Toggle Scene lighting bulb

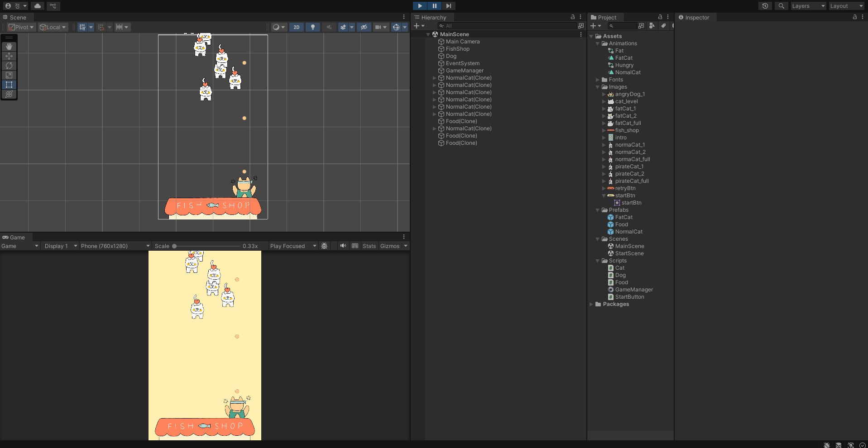[x=313, y=27]
